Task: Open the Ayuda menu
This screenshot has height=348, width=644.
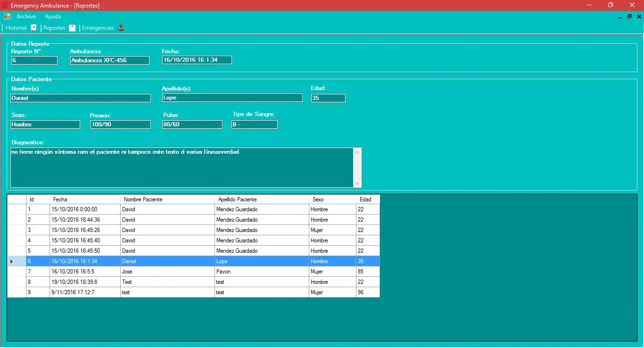Action: 53,17
